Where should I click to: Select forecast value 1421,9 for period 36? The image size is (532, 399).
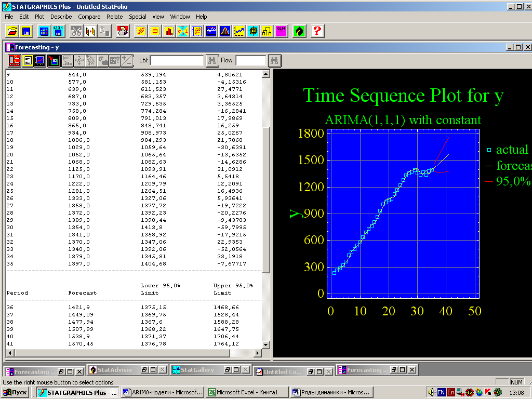79,308
